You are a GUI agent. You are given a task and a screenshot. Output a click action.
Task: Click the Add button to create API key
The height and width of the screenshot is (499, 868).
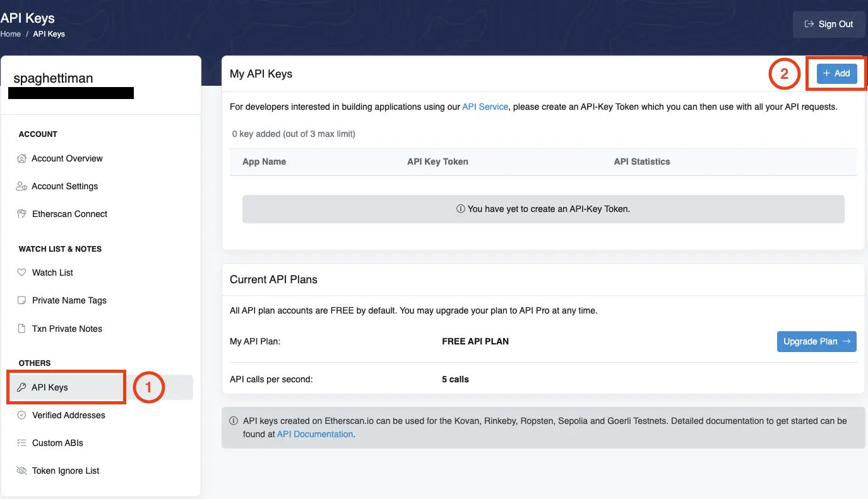pos(836,73)
